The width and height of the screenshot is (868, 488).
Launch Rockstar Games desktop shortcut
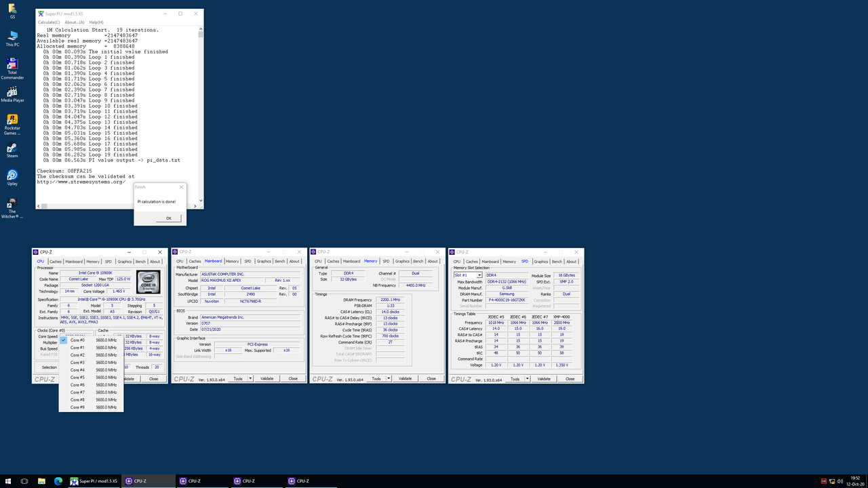12,125
